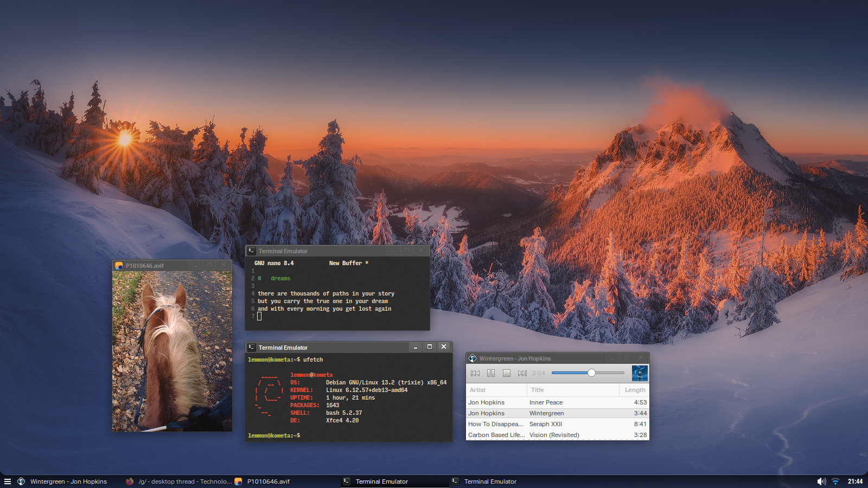The width and height of the screenshot is (868, 488).
Task: Click the uptime value "1 hour, 21 mins"
Action: pos(350,397)
